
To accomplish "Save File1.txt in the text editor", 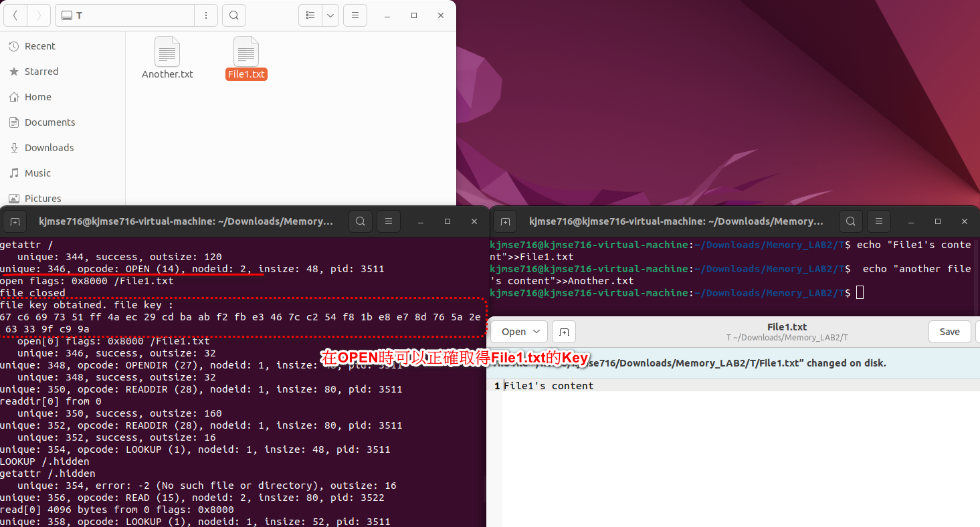I will (x=949, y=332).
